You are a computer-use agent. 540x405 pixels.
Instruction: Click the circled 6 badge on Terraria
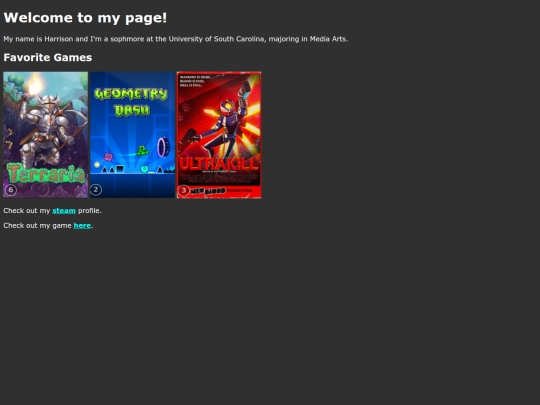11,190
